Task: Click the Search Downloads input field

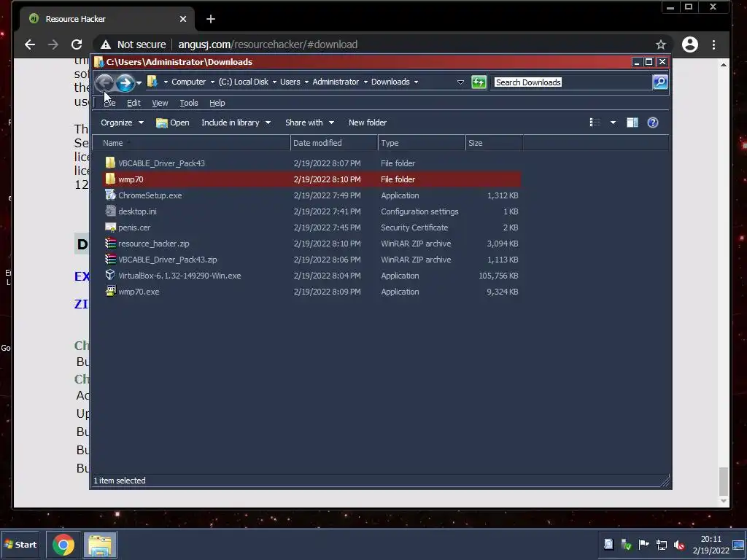Action: pos(572,82)
